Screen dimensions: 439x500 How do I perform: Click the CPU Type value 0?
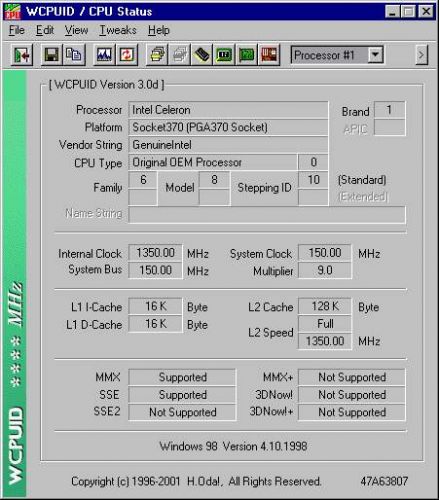coord(313,162)
